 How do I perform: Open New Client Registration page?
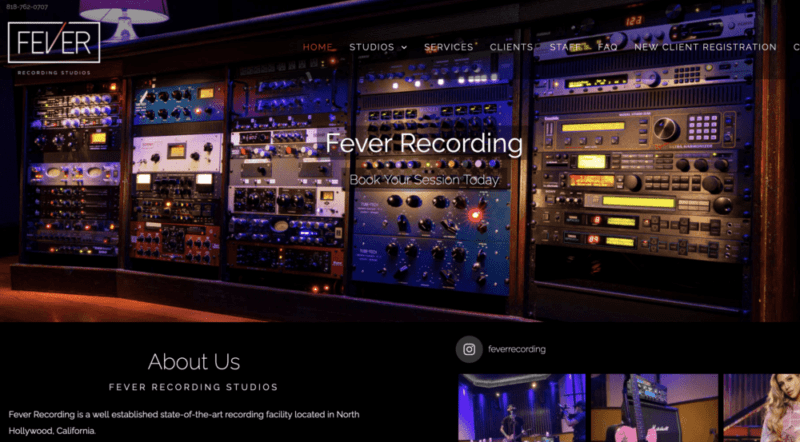click(705, 47)
